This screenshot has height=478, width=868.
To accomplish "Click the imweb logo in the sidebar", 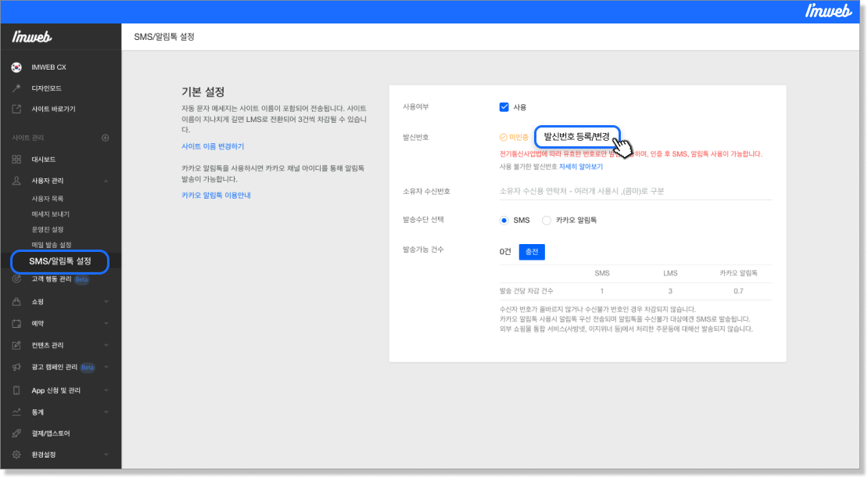I will tap(31, 37).
